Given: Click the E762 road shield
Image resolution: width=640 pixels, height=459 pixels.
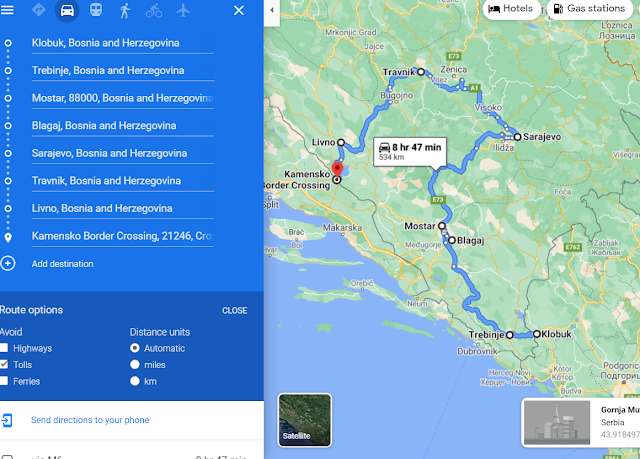Looking at the screenshot, I should coord(572,247).
